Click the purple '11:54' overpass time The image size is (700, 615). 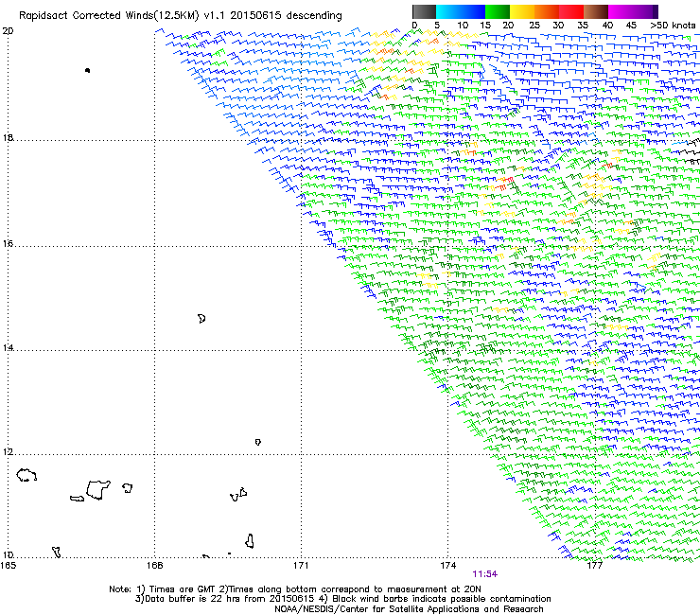pos(485,574)
